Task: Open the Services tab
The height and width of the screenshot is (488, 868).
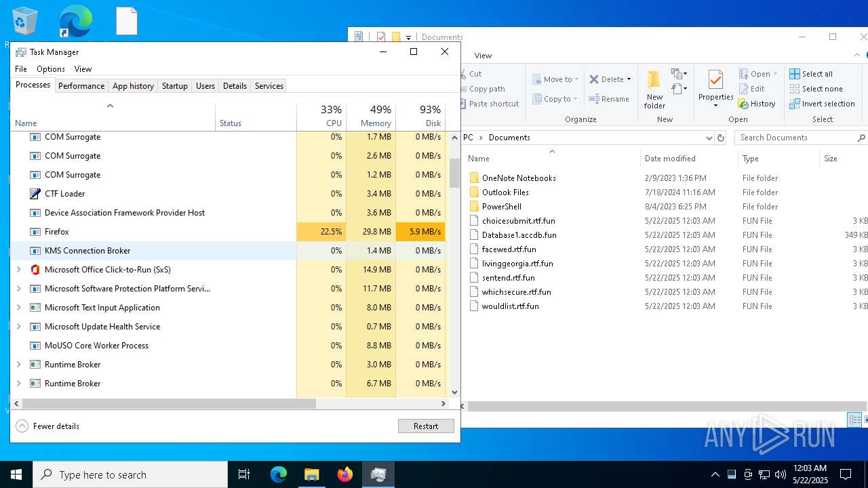Action: pos(269,86)
